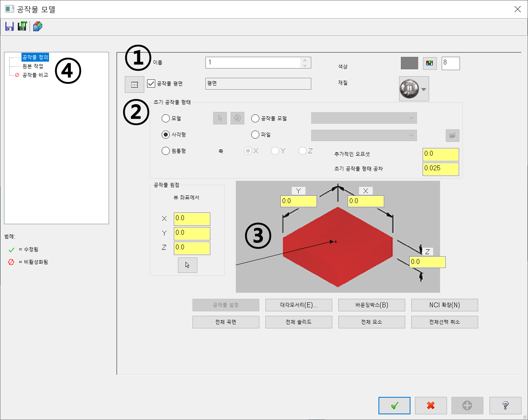528x420 pixels.
Task: Confirm with the green checkmark button
Action: (x=395, y=405)
